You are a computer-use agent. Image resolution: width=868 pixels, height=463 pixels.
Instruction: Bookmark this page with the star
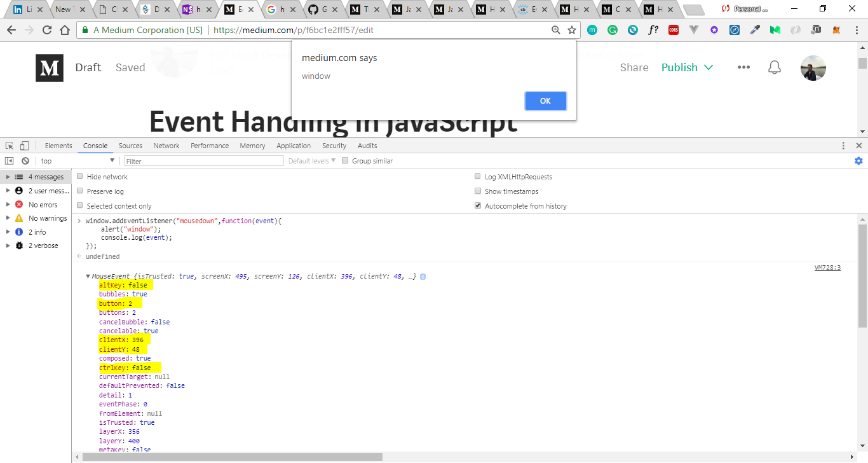(x=572, y=30)
